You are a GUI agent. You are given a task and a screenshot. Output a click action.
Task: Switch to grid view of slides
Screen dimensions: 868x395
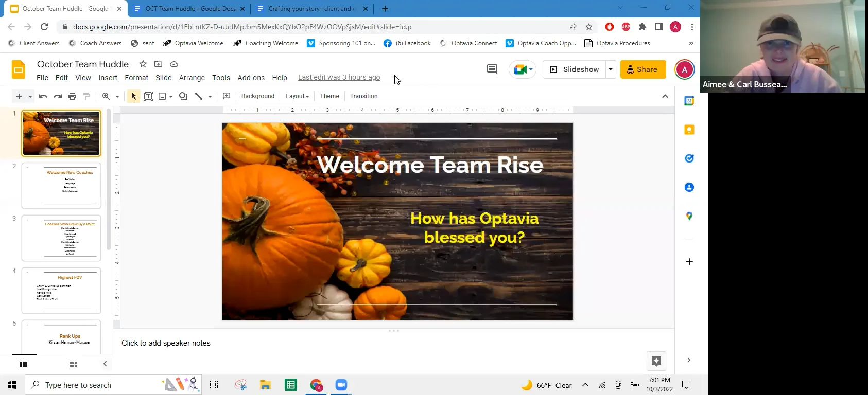[x=73, y=364]
